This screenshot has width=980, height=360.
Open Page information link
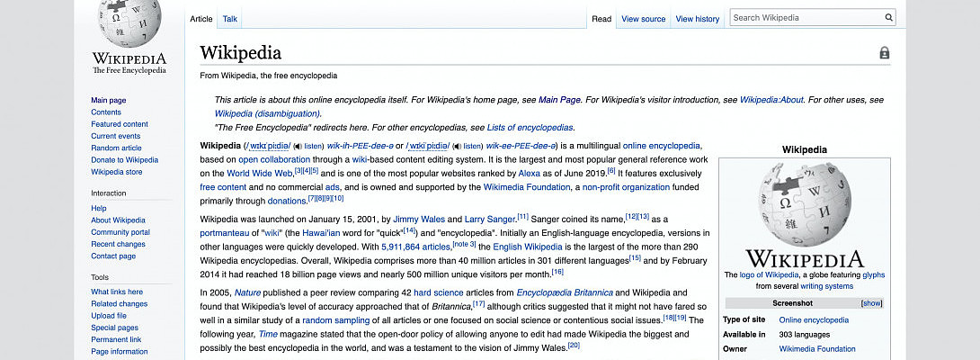click(120, 351)
